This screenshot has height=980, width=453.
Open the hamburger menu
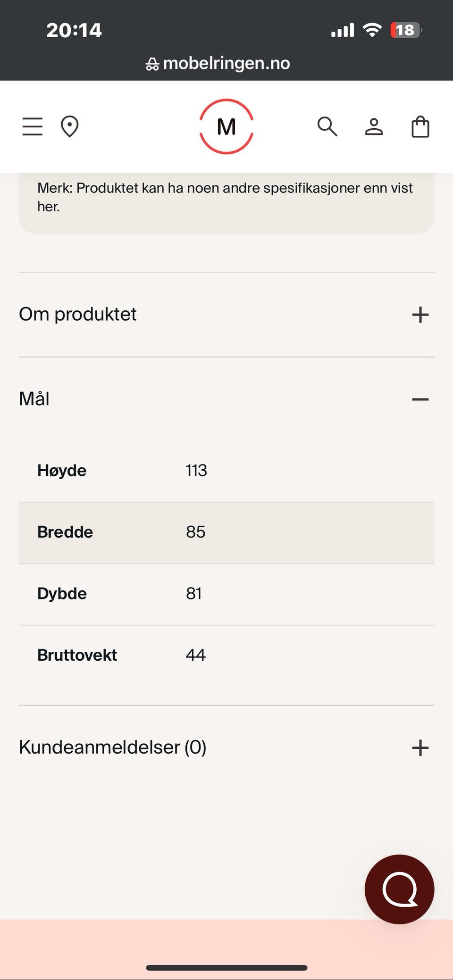click(x=33, y=126)
